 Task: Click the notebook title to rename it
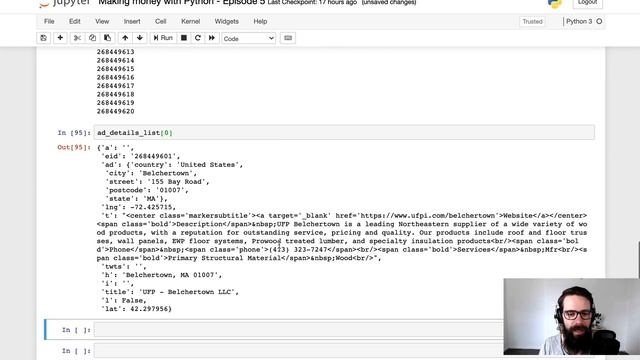(x=182, y=2)
